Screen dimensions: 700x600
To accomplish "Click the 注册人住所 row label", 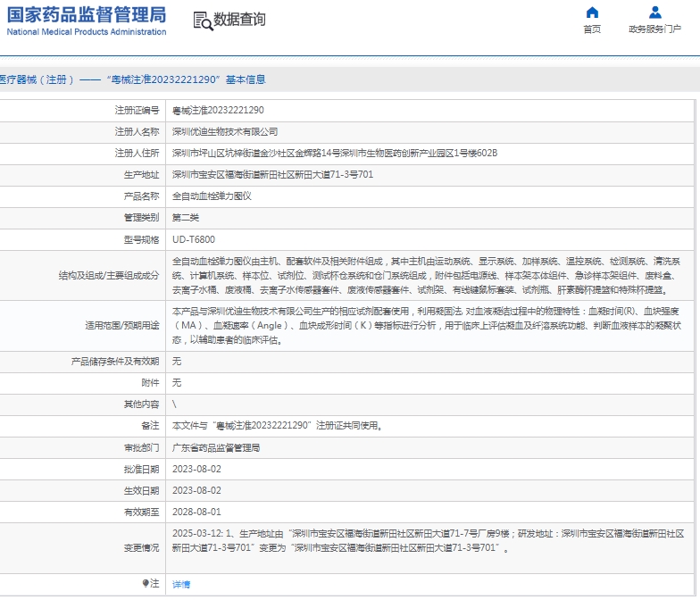I will click(137, 154).
